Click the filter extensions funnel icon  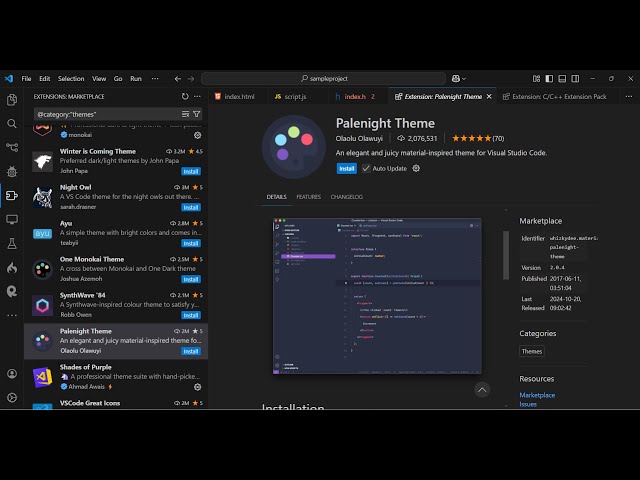tap(197, 114)
